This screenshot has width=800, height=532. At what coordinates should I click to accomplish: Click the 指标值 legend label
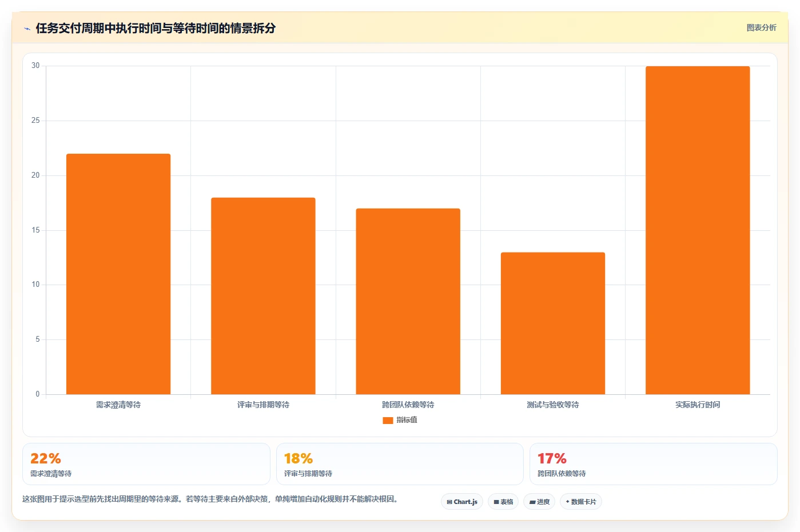click(x=407, y=420)
